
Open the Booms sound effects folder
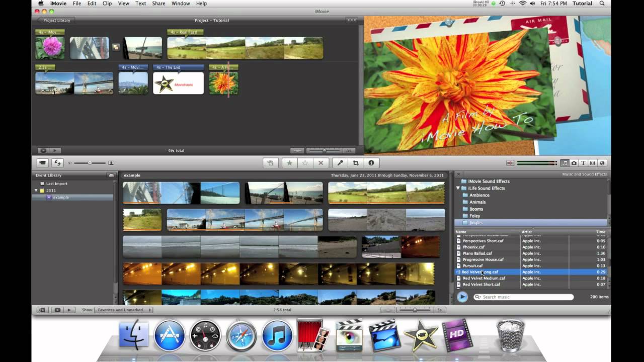point(476,209)
